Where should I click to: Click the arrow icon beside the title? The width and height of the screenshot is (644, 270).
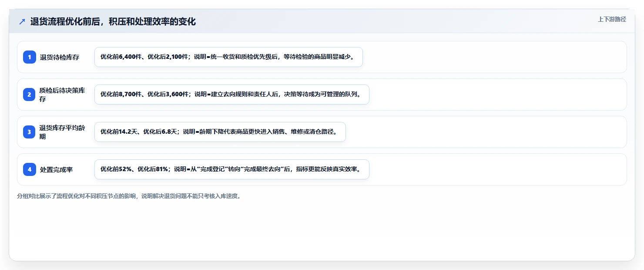point(22,22)
